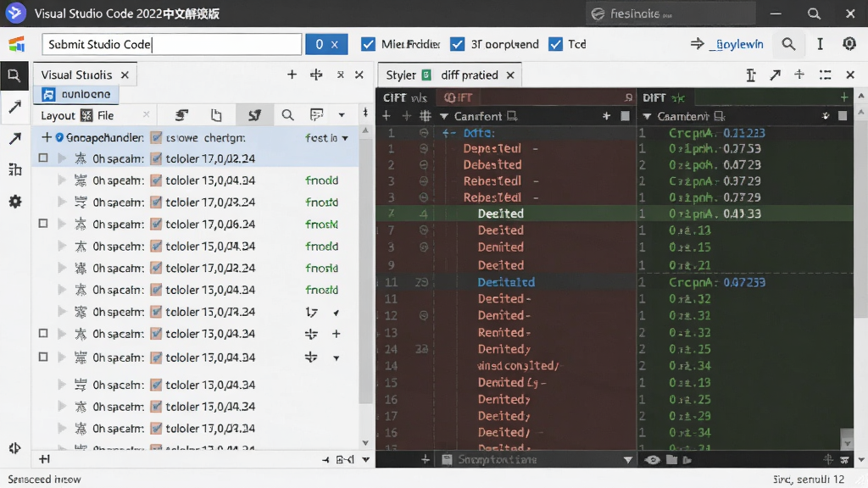
Task: Click the stacked layers icon in Layout toolbar
Action: click(x=181, y=115)
